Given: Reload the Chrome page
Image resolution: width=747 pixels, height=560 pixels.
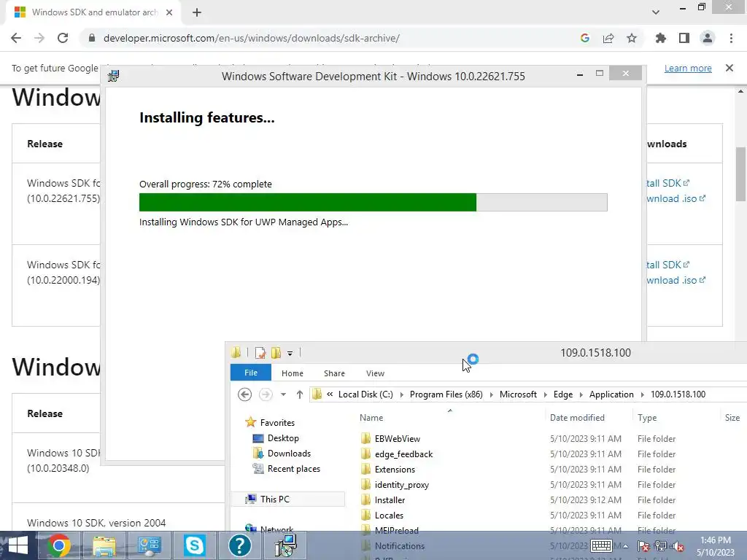Looking at the screenshot, I should (63, 38).
